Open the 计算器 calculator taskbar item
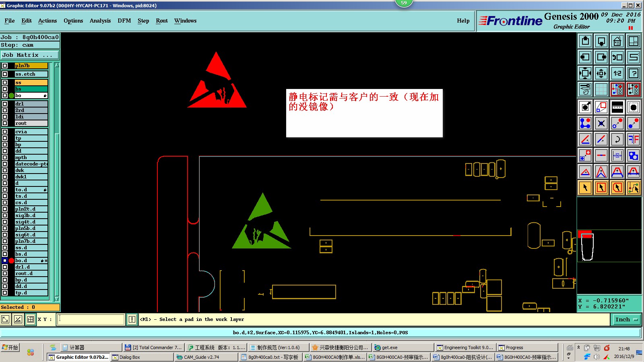This screenshot has height=362, width=644. point(91,348)
